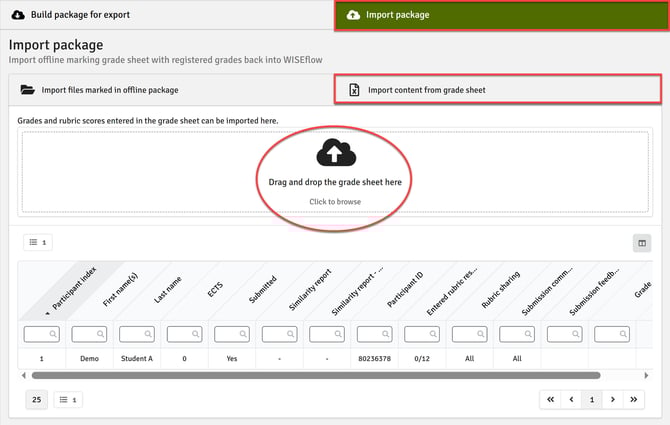Click the column chooser icon above the table

tap(642, 242)
